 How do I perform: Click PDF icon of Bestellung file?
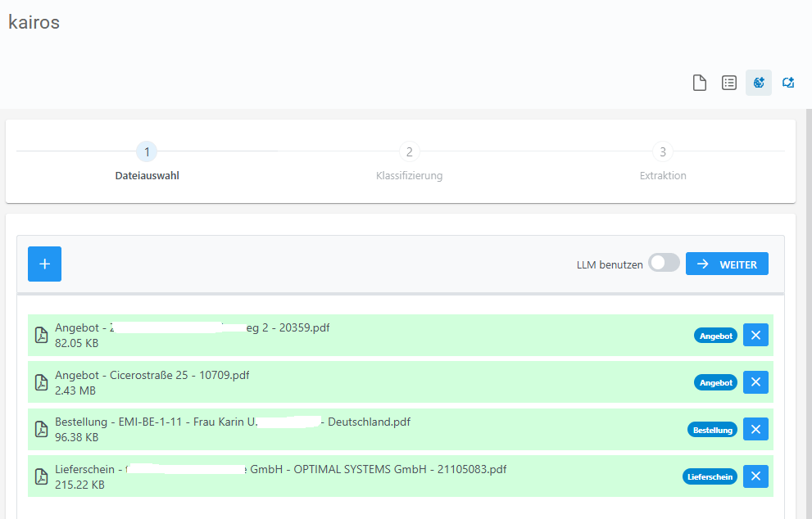tap(41, 429)
